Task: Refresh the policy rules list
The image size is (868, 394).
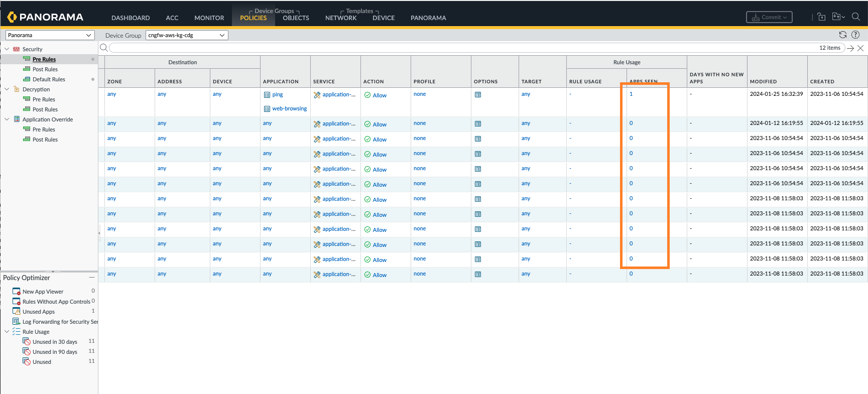Action: point(842,35)
